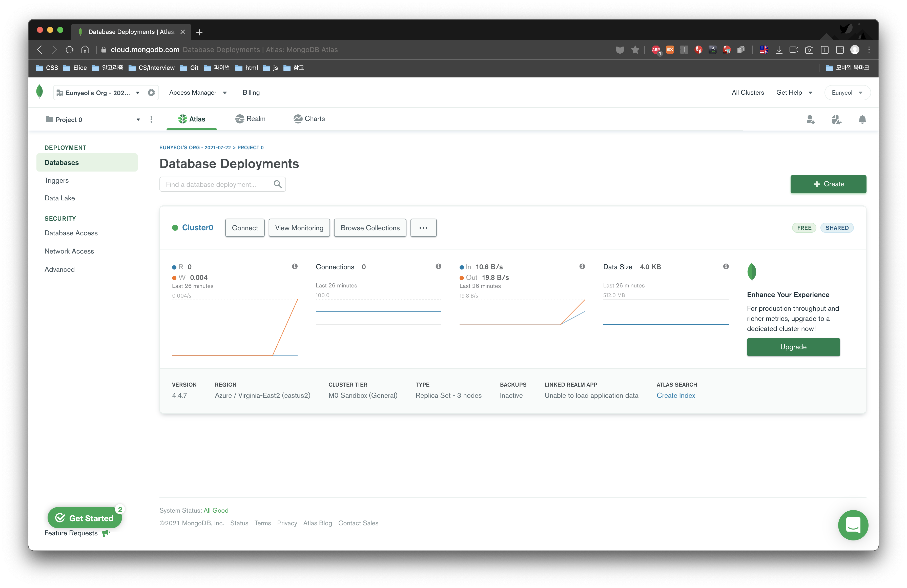The width and height of the screenshot is (907, 588).
Task: Open project activity feed icon
Action: click(836, 120)
